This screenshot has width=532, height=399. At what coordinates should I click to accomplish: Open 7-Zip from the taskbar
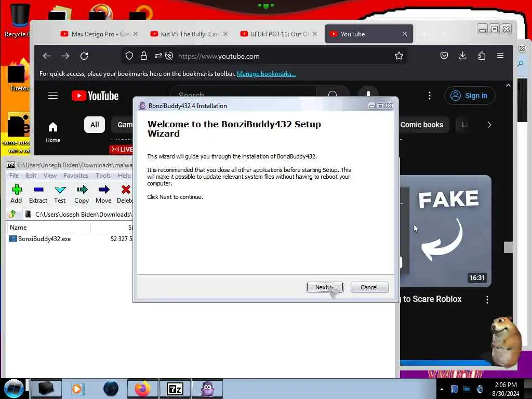175,389
